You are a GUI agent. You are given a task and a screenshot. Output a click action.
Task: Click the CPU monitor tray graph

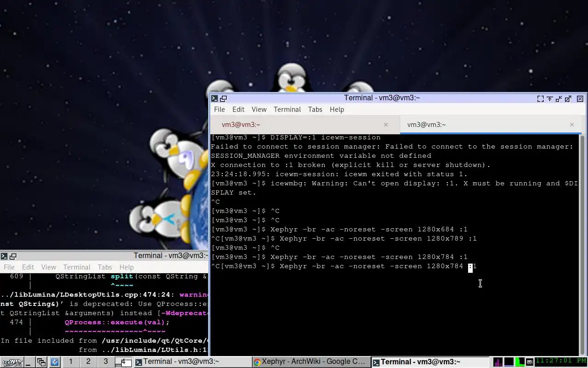pyautogui.click(x=498, y=362)
